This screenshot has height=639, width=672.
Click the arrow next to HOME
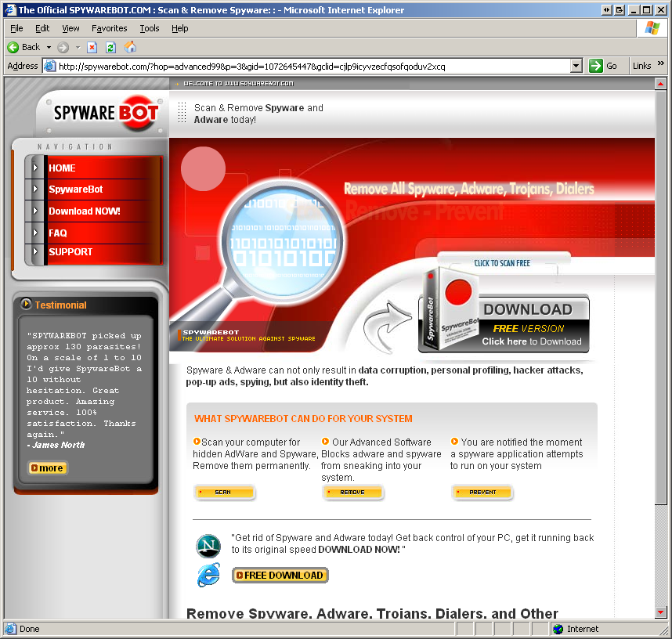[35, 168]
